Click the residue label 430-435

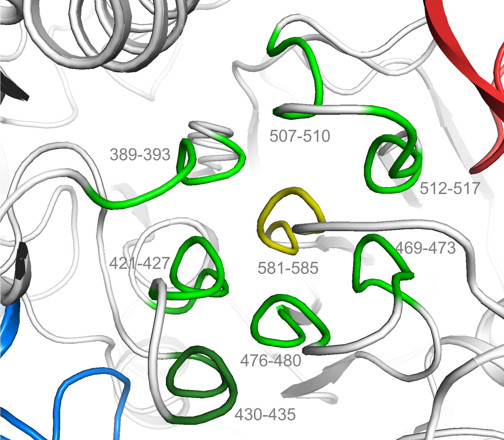point(265,415)
